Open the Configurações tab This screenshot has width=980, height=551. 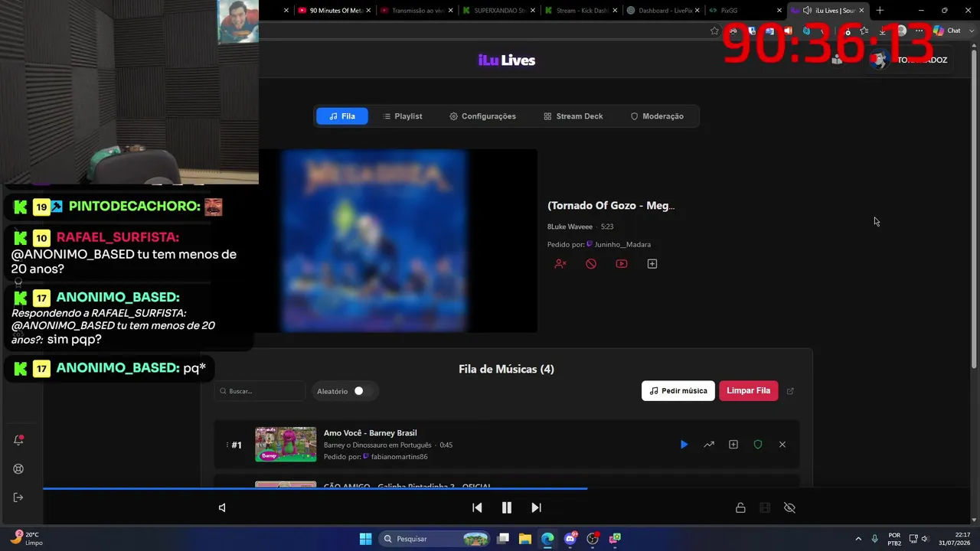click(x=482, y=116)
